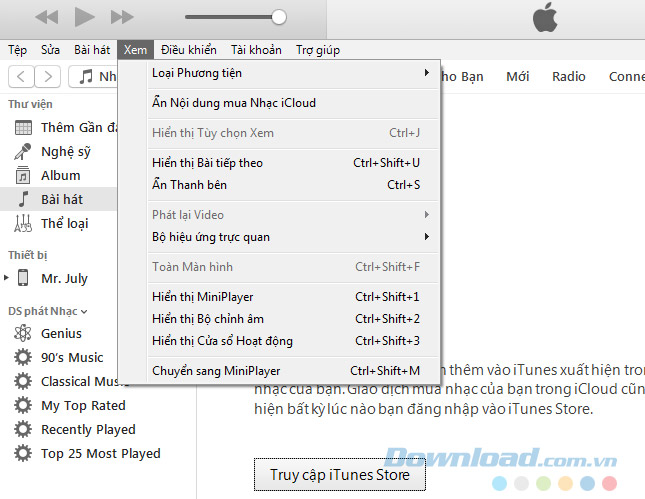Select Hiển thị Cửa sổ Hoạt động

coord(292,341)
